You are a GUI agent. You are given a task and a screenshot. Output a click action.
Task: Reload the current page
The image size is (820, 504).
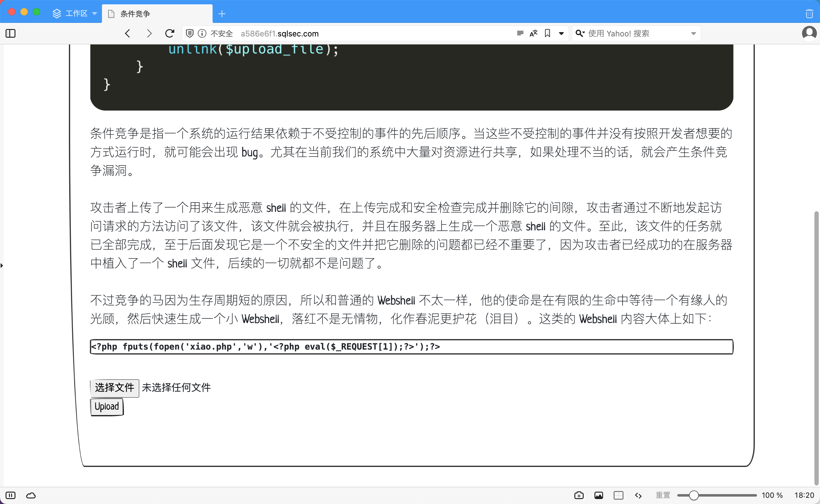170,33
